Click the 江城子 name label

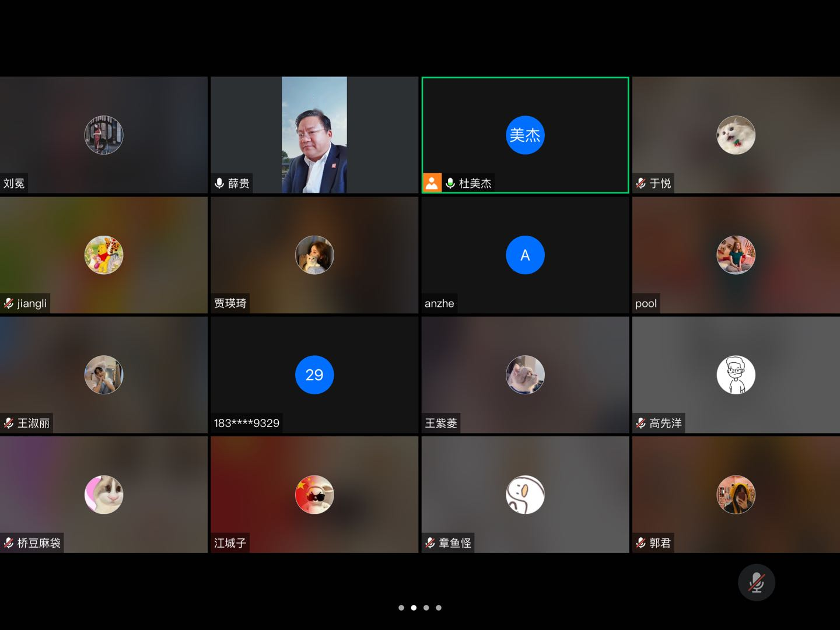point(230,543)
